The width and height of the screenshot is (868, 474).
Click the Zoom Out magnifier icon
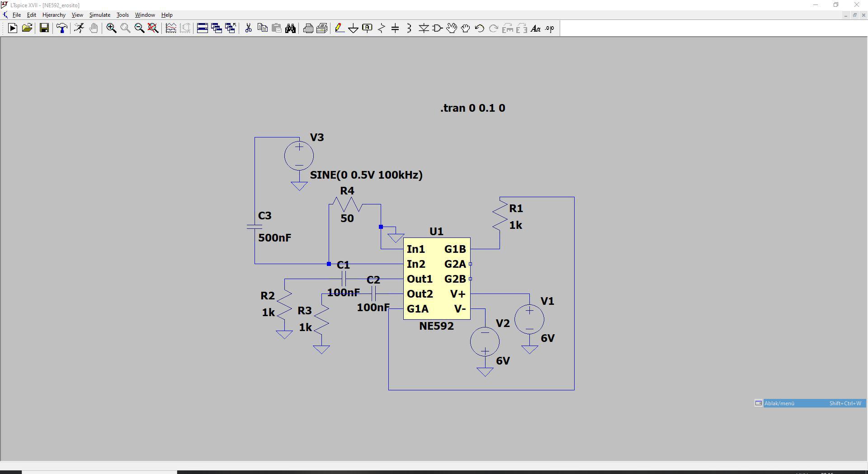click(139, 28)
